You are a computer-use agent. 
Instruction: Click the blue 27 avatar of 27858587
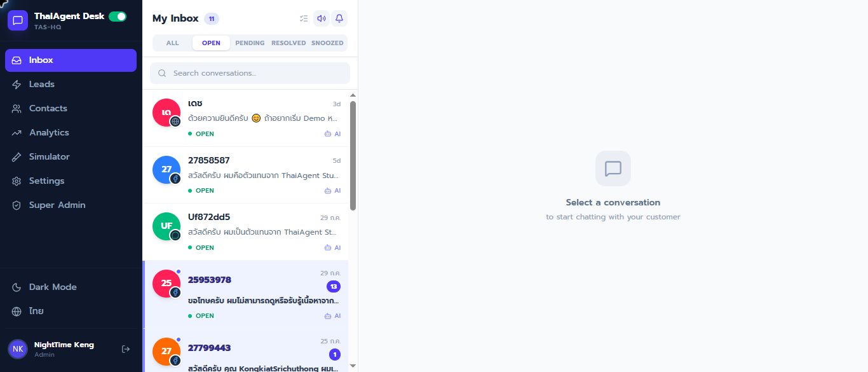166,169
